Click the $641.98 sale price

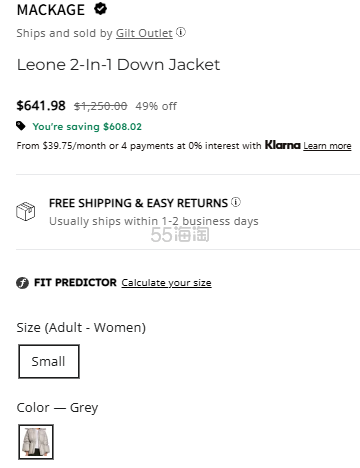point(41,106)
